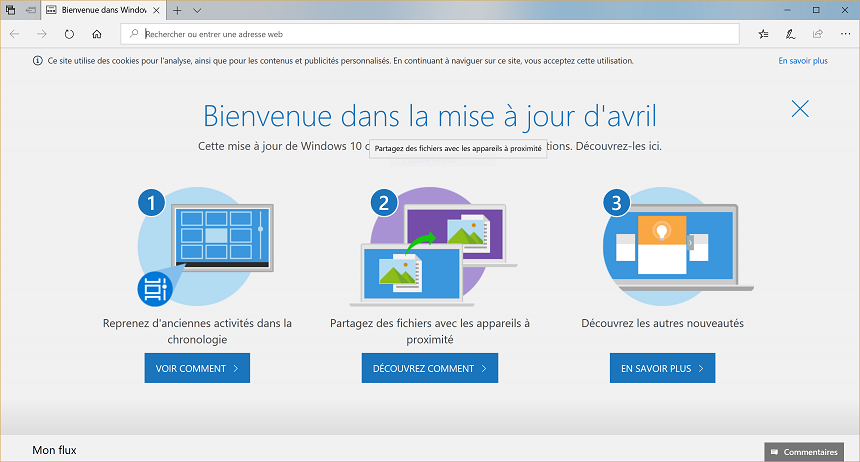
Task: Click the file sharing illustration for item 2
Action: pos(433,246)
